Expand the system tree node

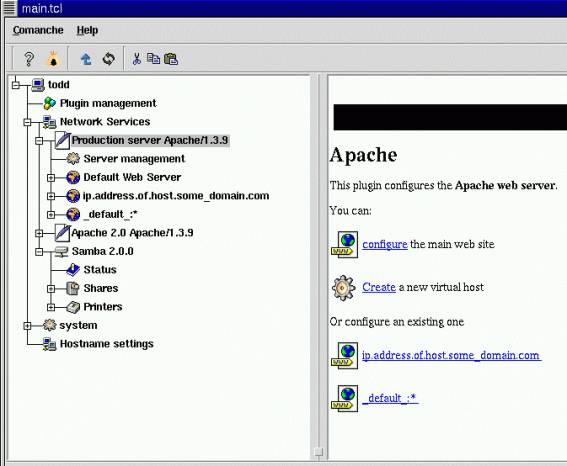(x=27, y=326)
